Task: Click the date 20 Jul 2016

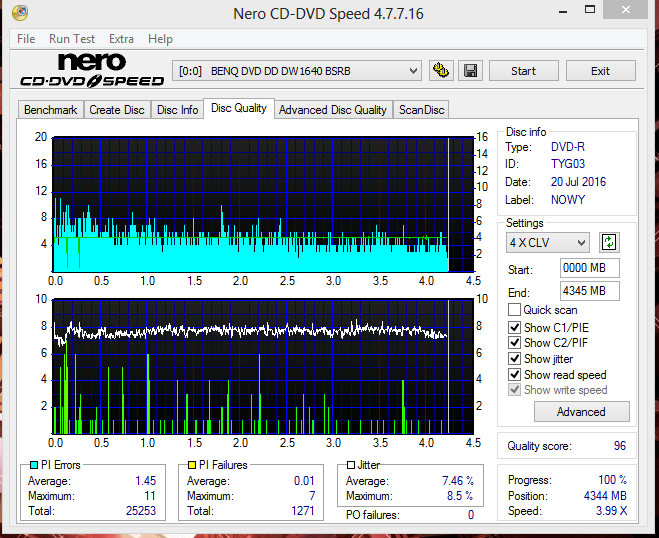Action: point(578,182)
